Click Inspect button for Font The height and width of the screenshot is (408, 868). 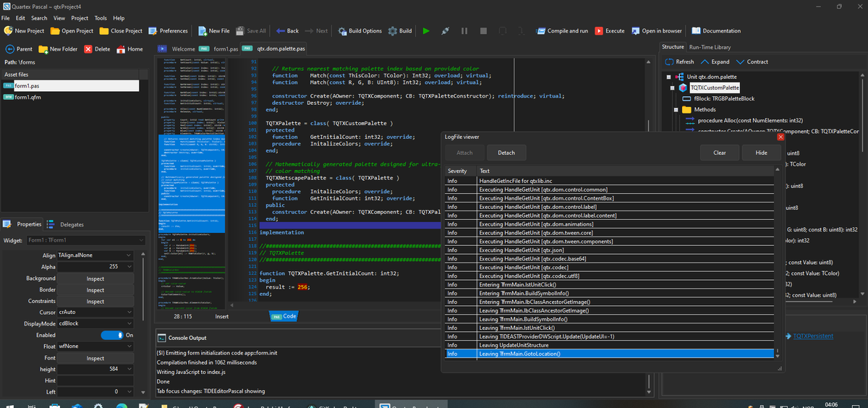tap(95, 358)
